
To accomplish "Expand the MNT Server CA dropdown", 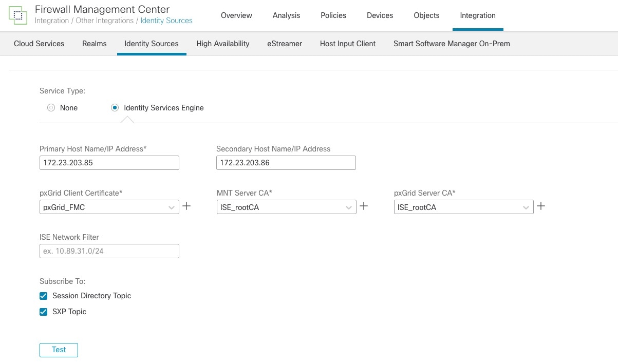I will pyautogui.click(x=286, y=207).
